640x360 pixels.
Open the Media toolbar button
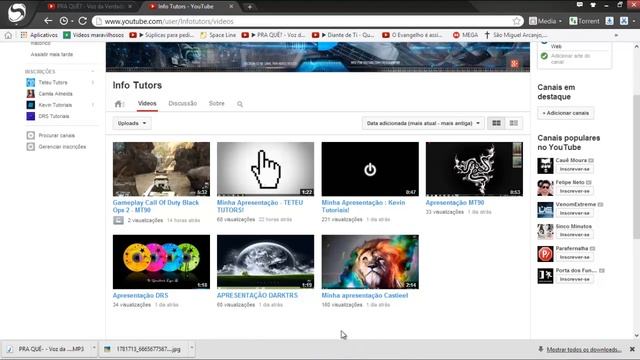pyautogui.click(x=545, y=21)
